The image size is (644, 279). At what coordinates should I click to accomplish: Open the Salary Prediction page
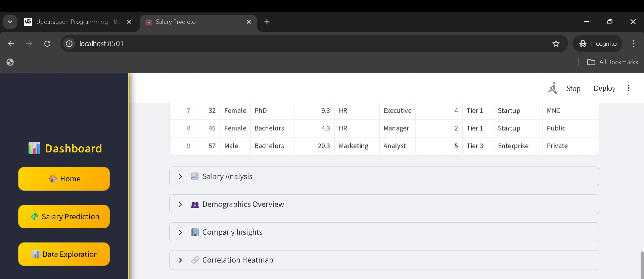click(64, 217)
